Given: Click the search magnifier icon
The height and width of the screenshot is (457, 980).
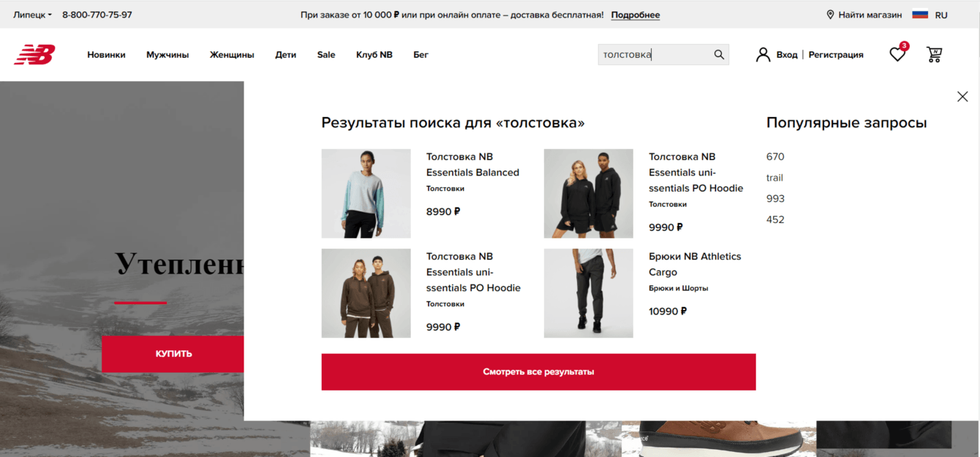Looking at the screenshot, I should tap(719, 55).
